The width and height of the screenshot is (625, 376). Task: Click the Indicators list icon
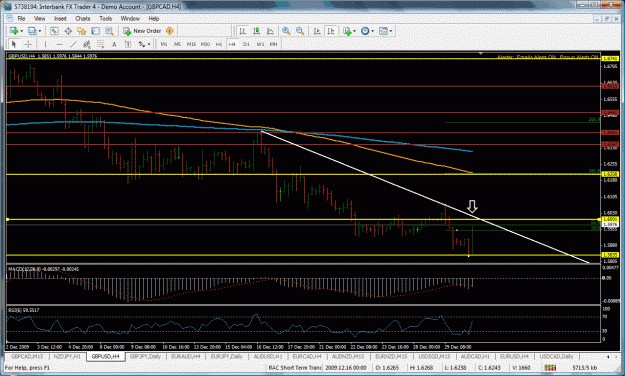click(x=347, y=31)
